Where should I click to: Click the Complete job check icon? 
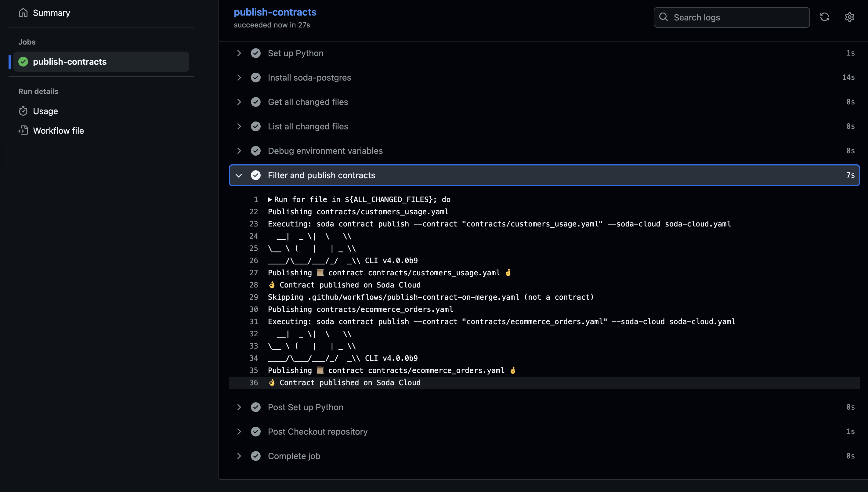tap(256, 456)
